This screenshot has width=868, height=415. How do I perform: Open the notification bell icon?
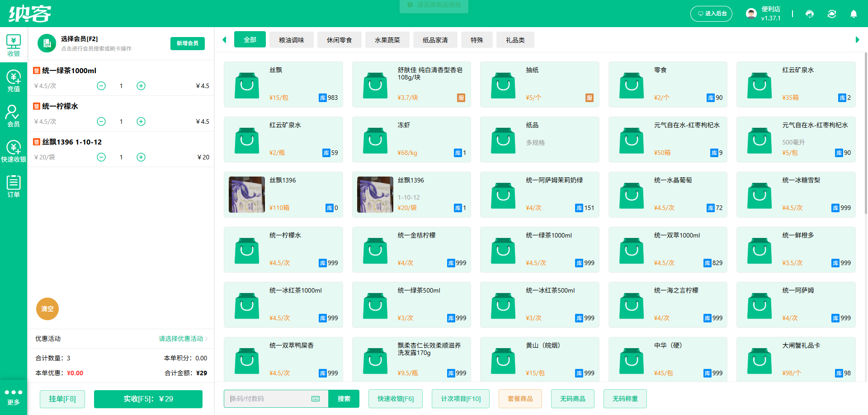854,14
